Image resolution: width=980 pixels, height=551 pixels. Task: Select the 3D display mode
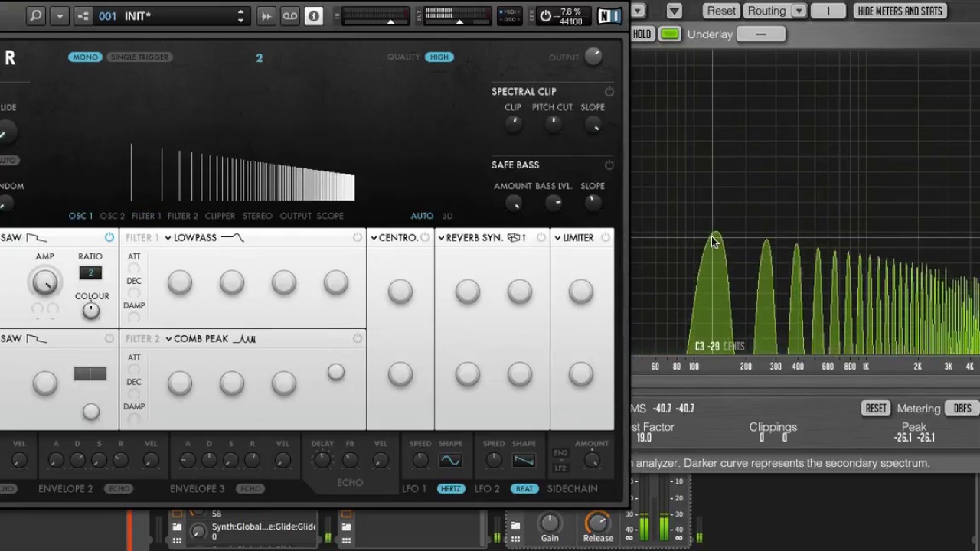tap(447, 217)
